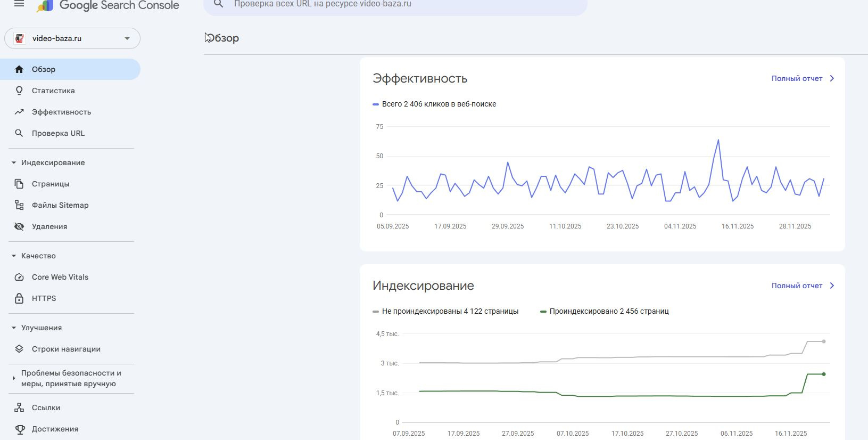Collapse the Улучшения sidebar section

[14, 328]
